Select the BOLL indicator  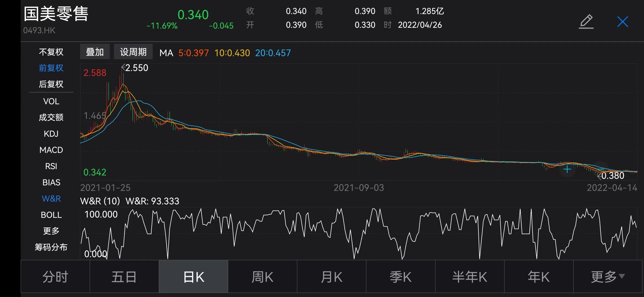(x=51, y=215)
